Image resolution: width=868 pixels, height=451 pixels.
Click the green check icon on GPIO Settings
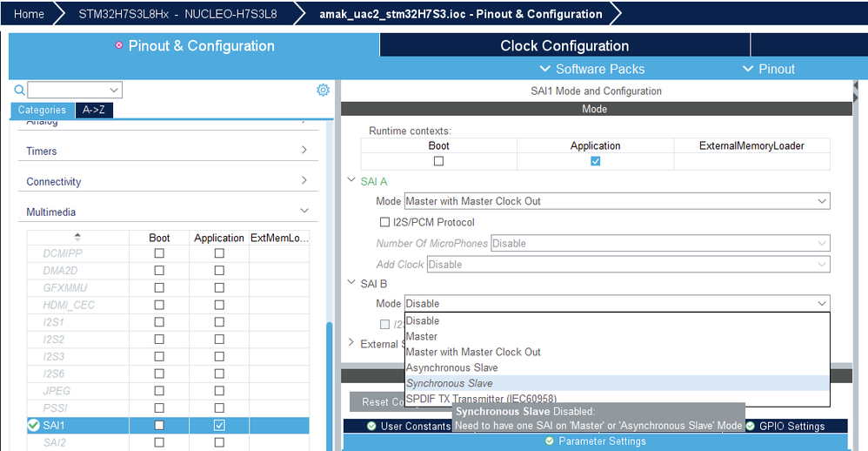pyautogui.click(x=750, y=426)
